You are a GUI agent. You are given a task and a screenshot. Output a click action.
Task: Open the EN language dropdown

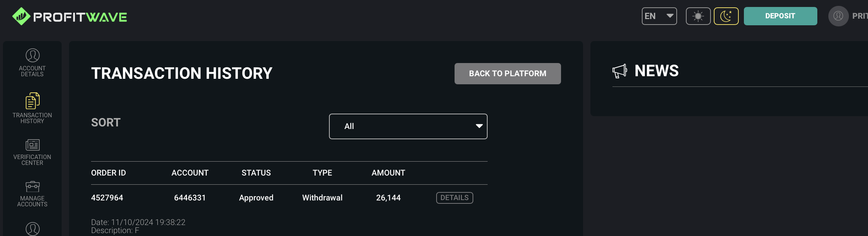(659, 16)
